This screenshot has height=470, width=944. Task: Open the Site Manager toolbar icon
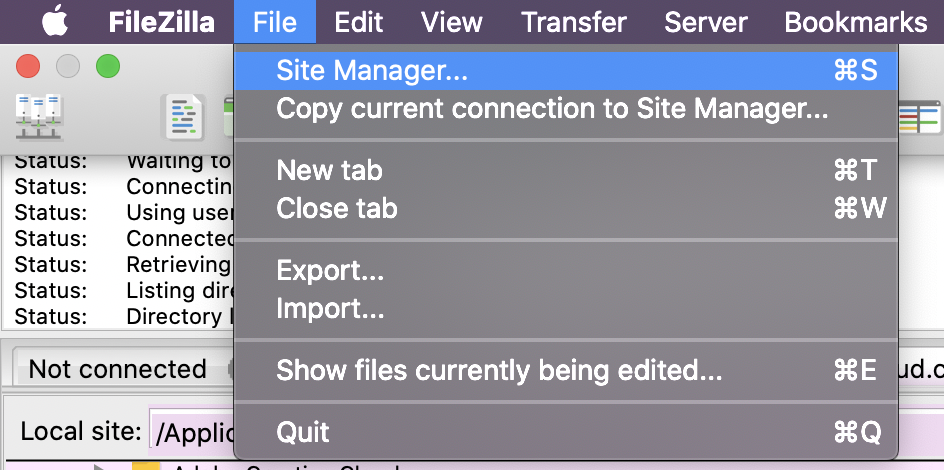click(x=39, y=117)
